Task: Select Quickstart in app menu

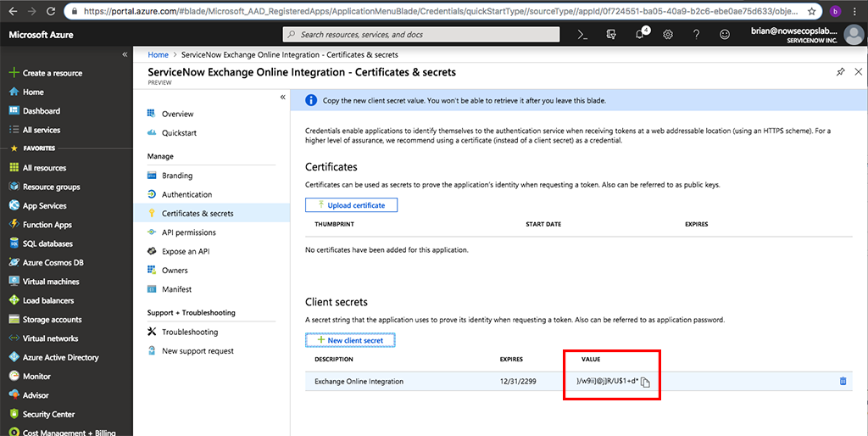Action: point(171,133)
